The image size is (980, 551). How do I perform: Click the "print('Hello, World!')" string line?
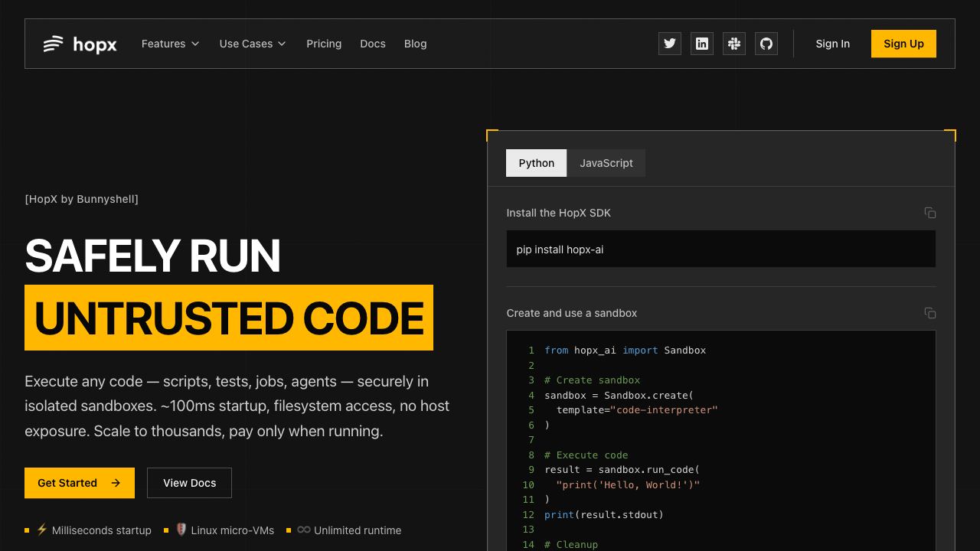(629, 485)
